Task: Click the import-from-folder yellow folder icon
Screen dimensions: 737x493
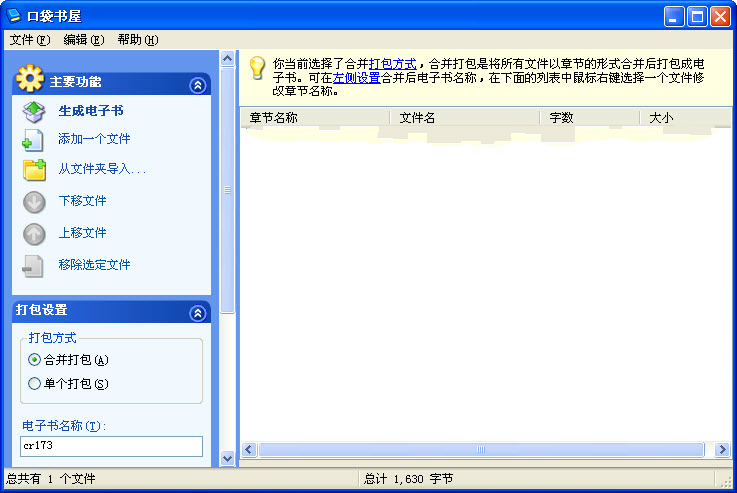Action: (x=34, y=170)
